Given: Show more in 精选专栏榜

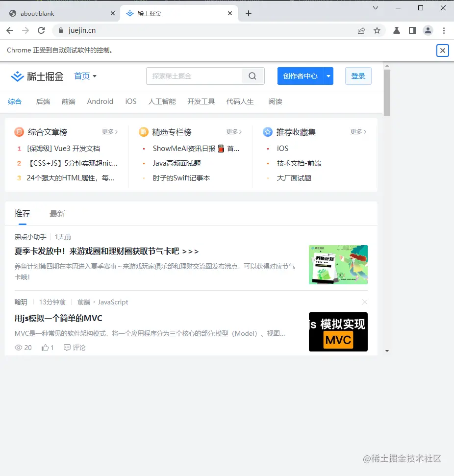Looking at the screenshot, I should click(x=234, y=132).
